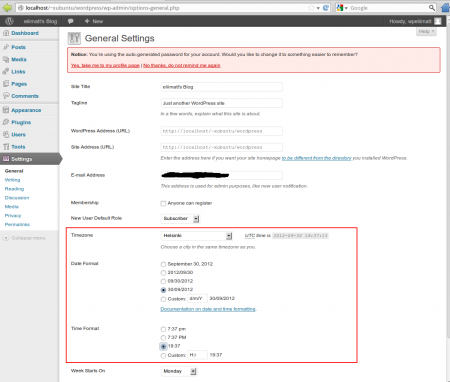Viewport: 450px width, 382px height.
Task: Open the + New menu in admin bar
Action: tap(94, 21)
